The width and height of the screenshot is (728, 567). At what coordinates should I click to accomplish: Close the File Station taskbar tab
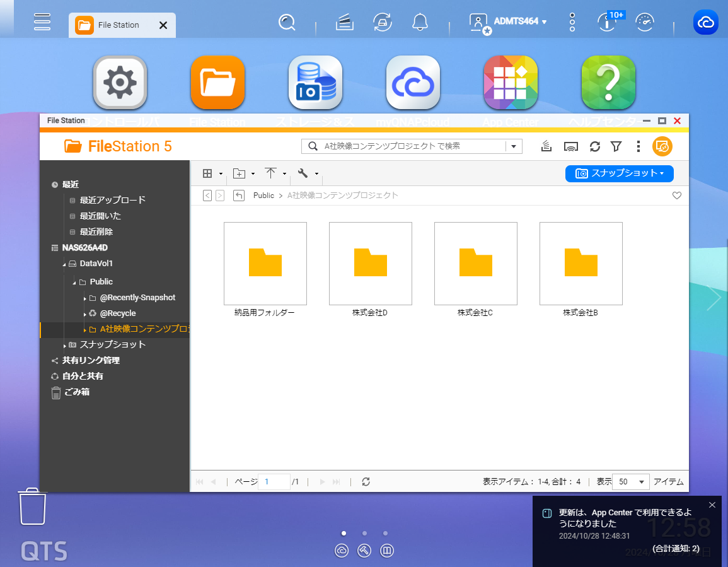(163, 25)
